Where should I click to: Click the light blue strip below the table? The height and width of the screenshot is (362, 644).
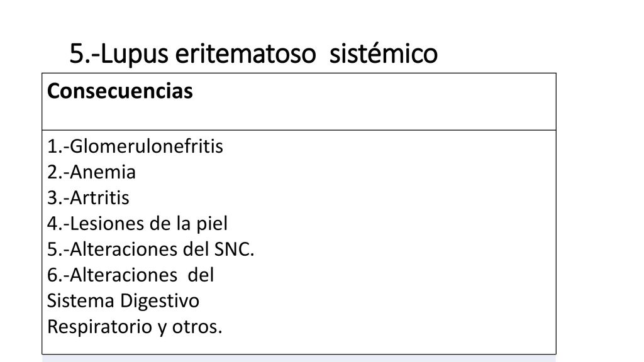pos(299,359)
